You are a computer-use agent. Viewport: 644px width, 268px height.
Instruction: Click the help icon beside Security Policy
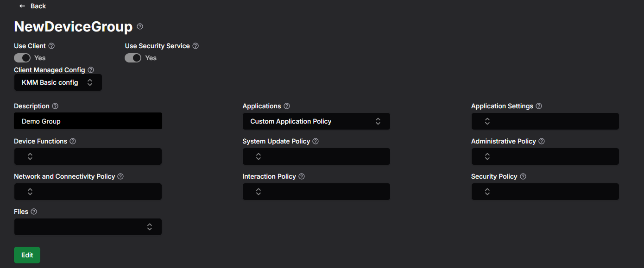(523, 176)
